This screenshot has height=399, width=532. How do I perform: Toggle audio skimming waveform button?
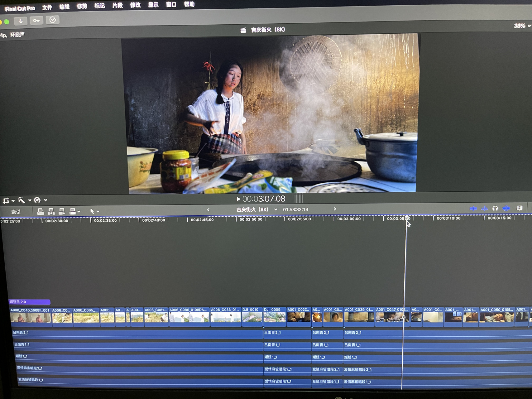(484, 209)
